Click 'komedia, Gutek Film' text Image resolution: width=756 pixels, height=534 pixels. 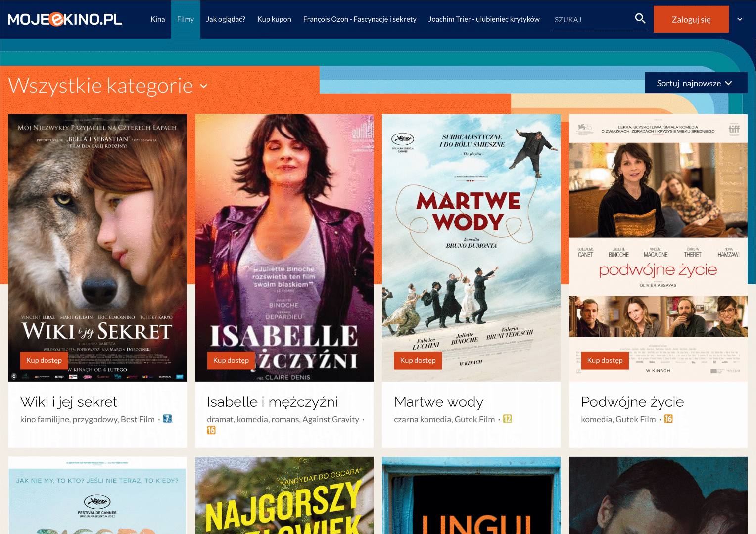(x=618, y=419)
